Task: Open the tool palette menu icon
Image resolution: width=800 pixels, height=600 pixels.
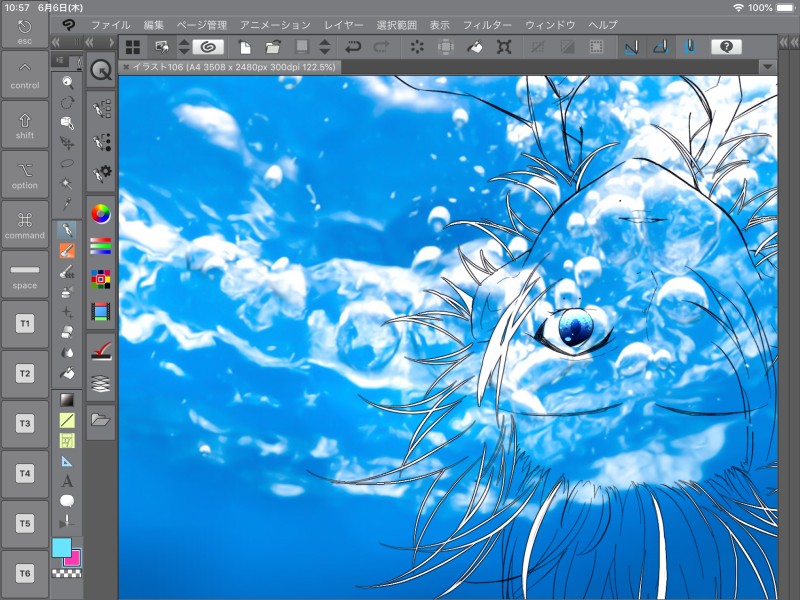Action: (61, 61)
